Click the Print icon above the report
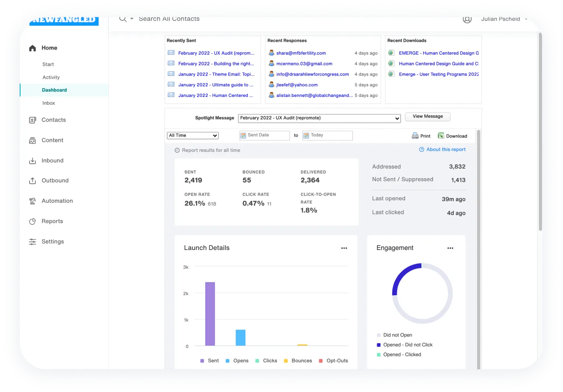563x392 pixels. click(x=415, y=135)
